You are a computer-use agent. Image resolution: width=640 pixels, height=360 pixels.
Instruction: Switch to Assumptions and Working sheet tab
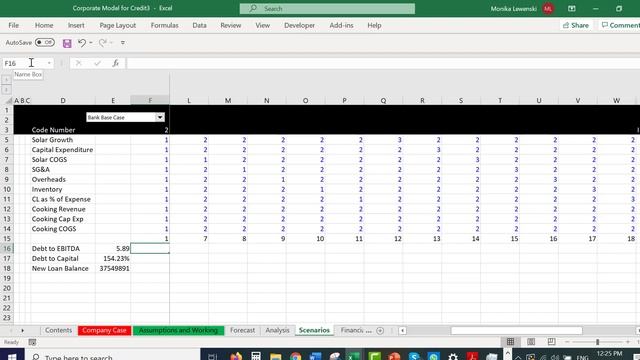point(178,330)
